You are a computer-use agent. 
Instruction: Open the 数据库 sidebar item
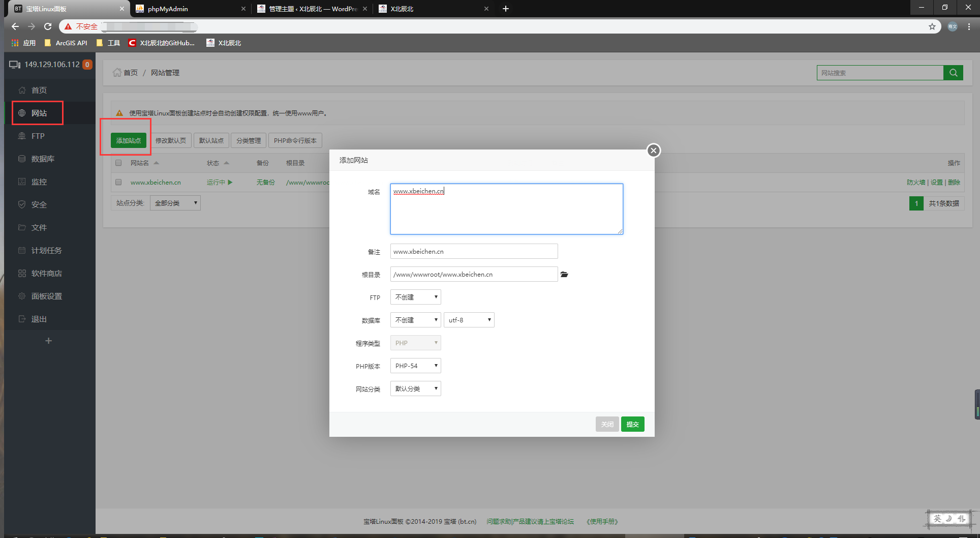43,159
